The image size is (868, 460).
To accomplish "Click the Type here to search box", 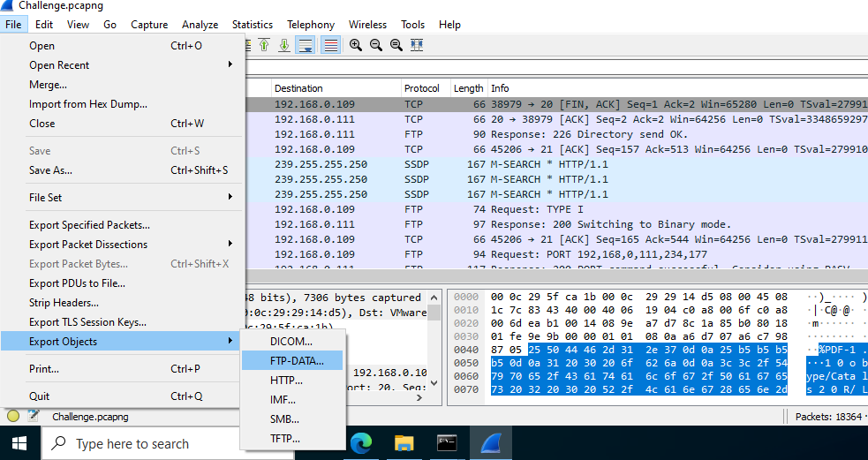I will [169, 443].
